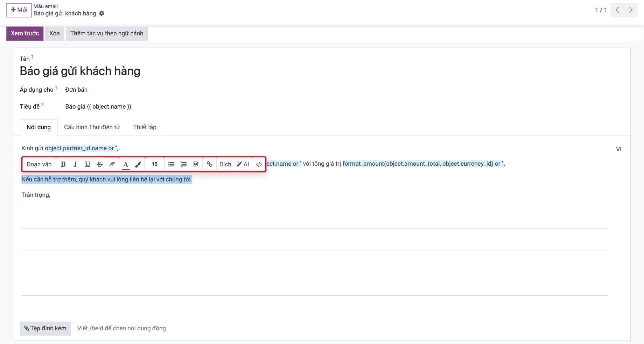Click the Mới new button
This screenshot has width=644, height=344.
[19, 10]
